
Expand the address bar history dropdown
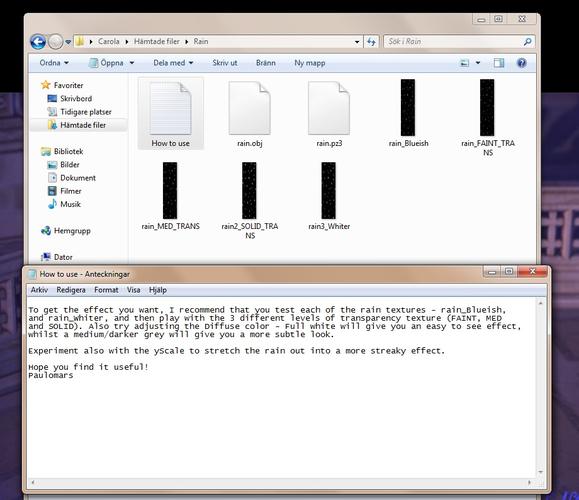tap(357, 42)
